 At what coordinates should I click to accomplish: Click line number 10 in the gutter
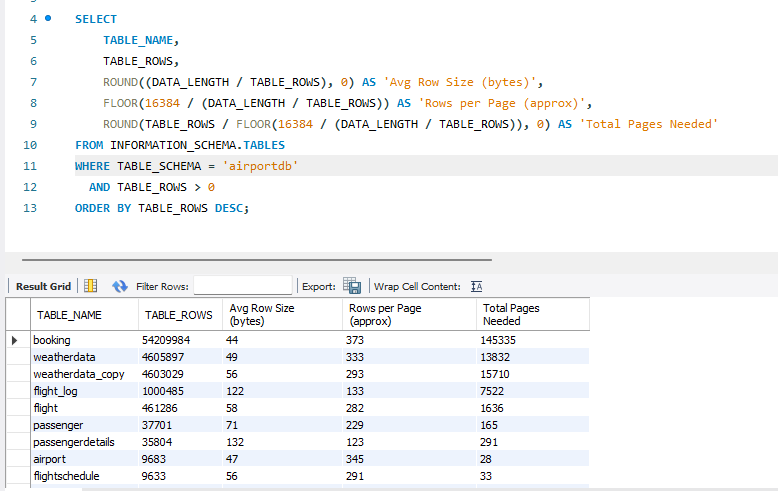click(29, 145)
